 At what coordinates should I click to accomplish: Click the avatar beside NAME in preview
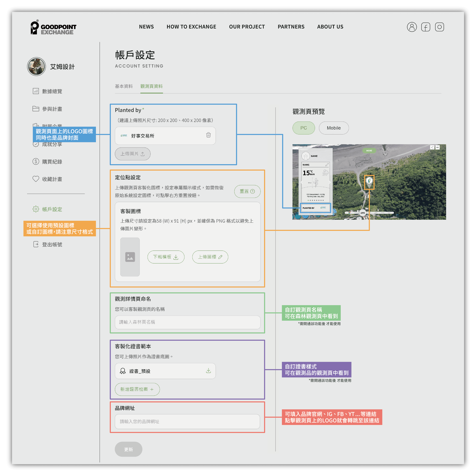(306, 156)
